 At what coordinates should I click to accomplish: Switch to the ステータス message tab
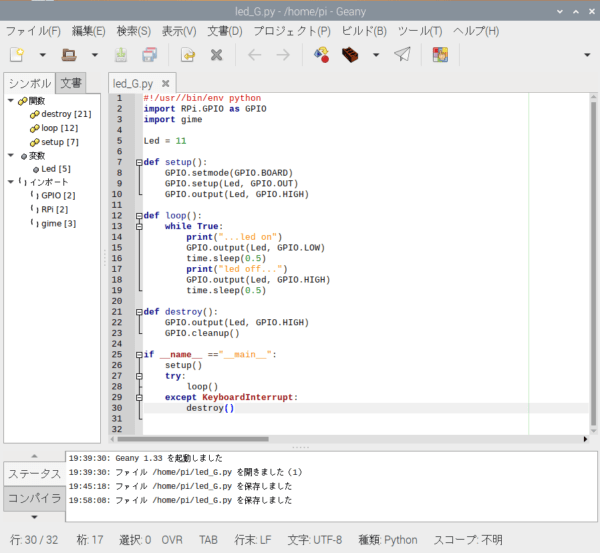pyautogui.click(x=34, y=474)
